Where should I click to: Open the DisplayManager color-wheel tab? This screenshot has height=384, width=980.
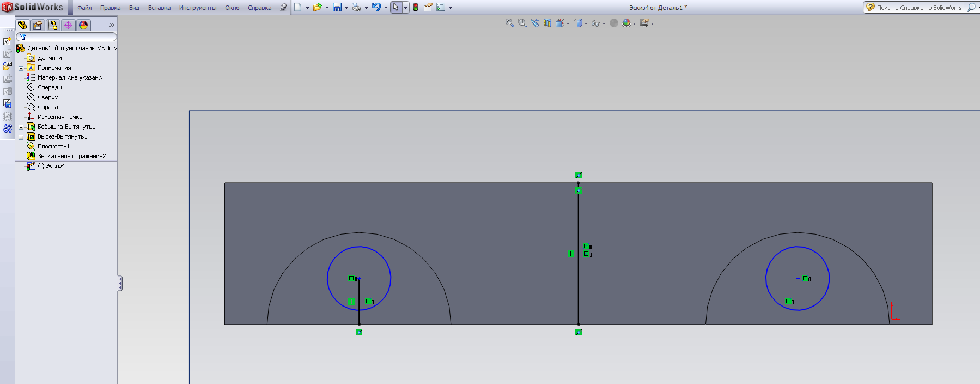click(83, 25)
